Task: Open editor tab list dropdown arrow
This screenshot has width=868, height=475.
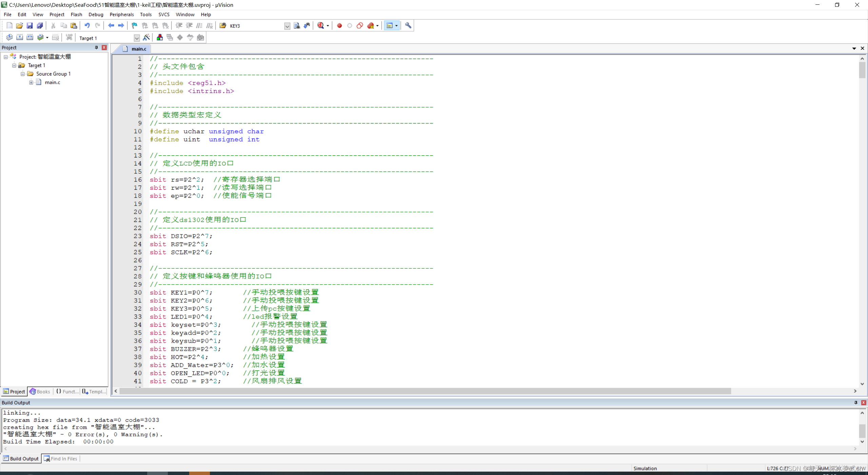Action: coord(854,49)
